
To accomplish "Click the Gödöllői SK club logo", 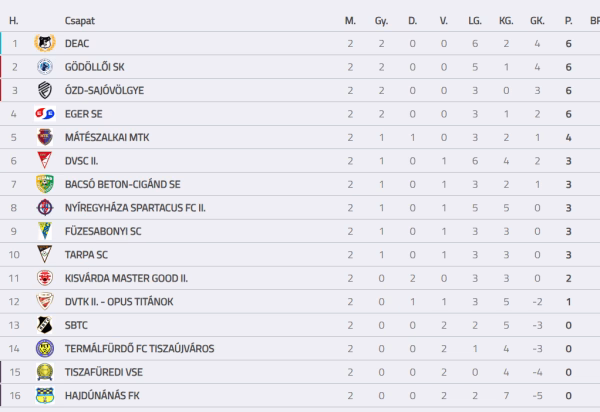I will 45,67.
